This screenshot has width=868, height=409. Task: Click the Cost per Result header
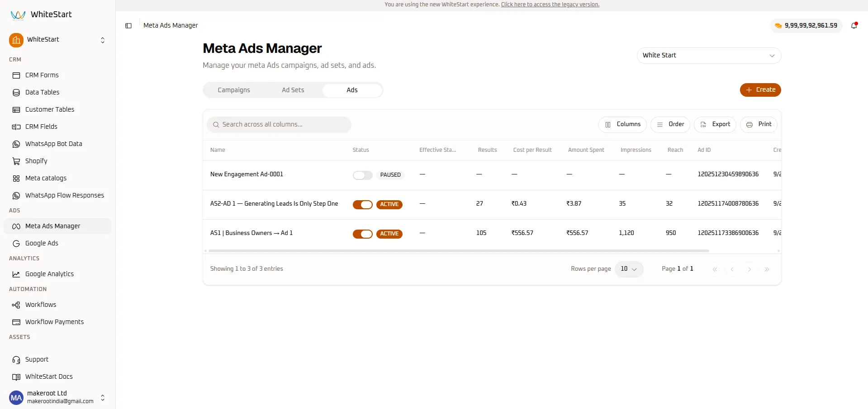pos(532,150)
